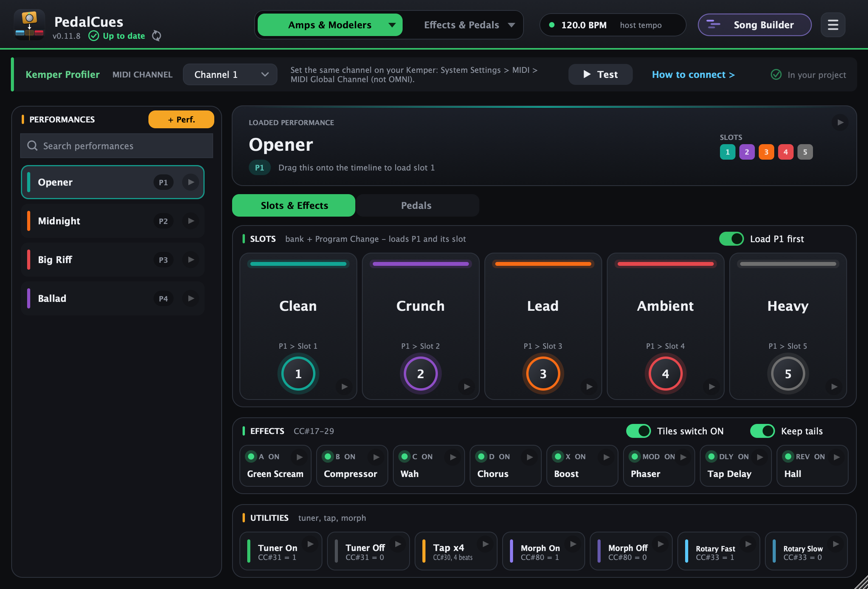Trigger the Morph On utility play icon
Image resolution: width=868 pixels, height=589 pixels.
click(x=573, y=544)
